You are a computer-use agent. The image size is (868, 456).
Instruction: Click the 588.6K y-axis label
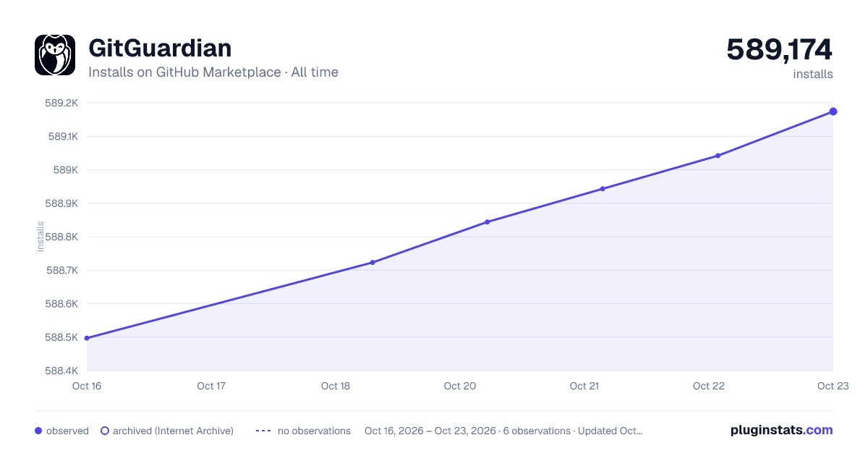tap(61, 304)
